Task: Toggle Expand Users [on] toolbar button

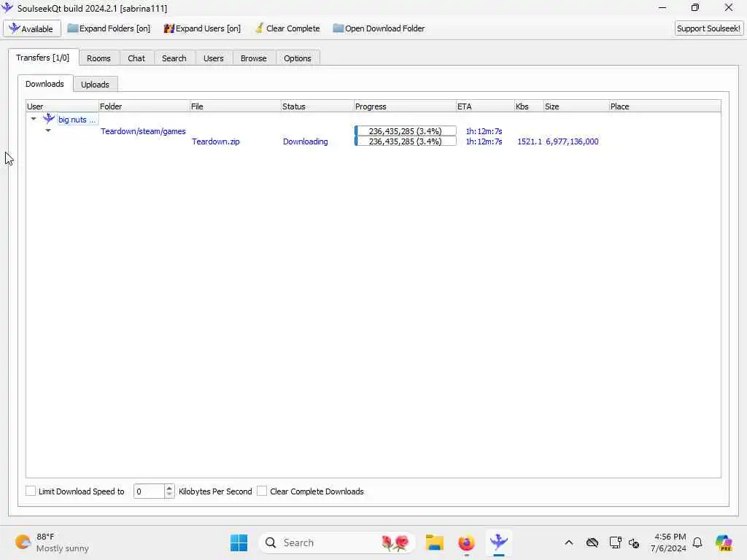Action: click(x=202, y=28)
